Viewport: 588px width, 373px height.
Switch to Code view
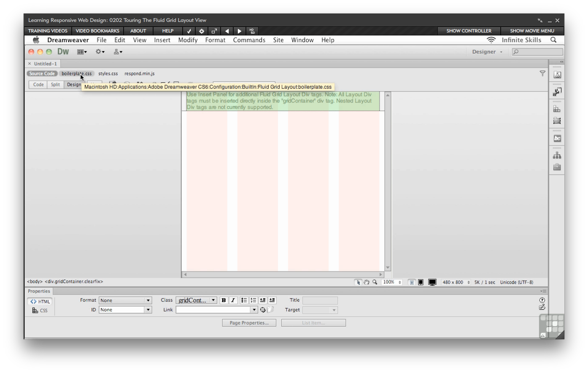pos(38,84)
